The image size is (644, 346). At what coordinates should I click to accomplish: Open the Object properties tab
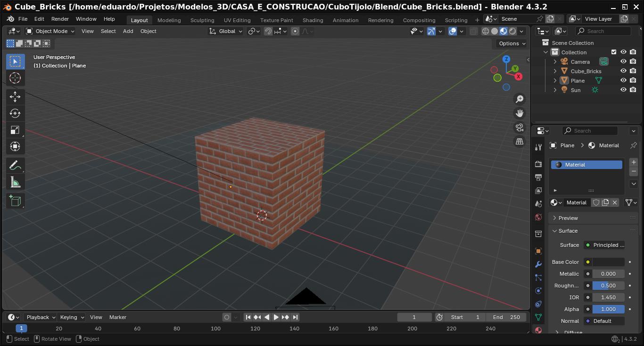pyautogui.click(x=538, y=251)
